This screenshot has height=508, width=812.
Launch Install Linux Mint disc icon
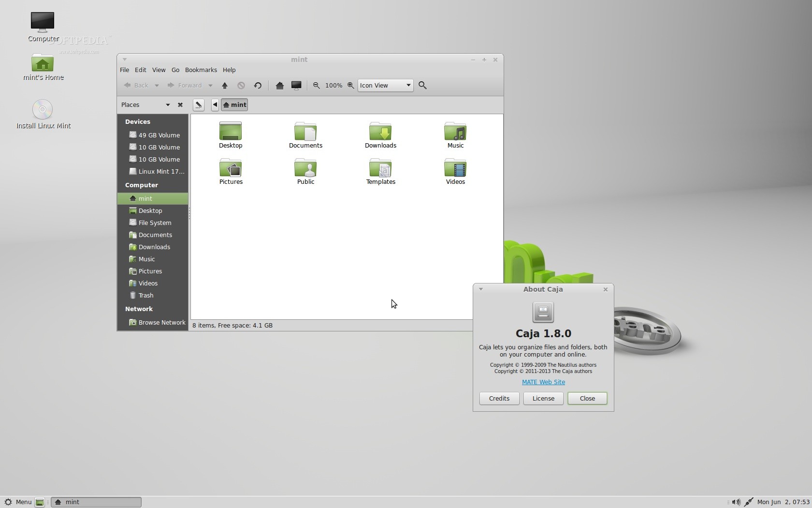43,109
